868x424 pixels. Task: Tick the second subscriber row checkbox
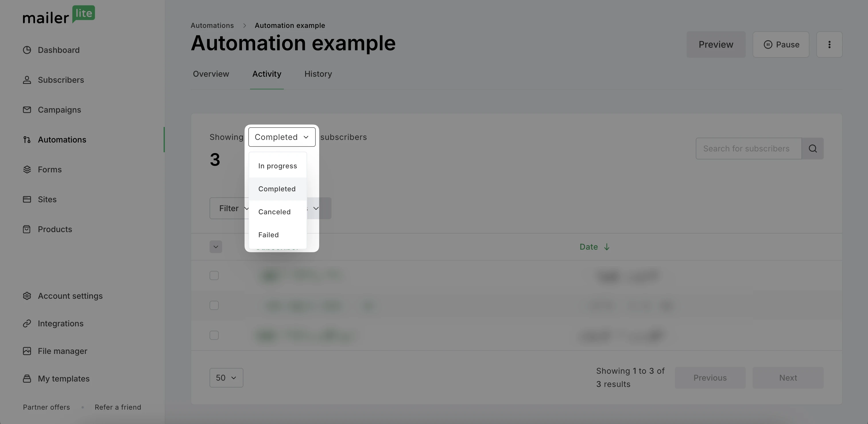[x=214, y=305]
